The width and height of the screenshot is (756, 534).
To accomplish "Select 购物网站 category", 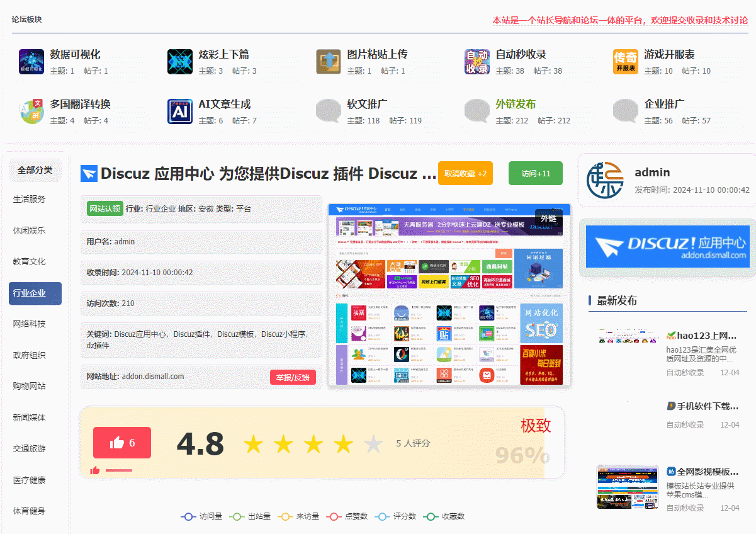I will tap(30, 387).
